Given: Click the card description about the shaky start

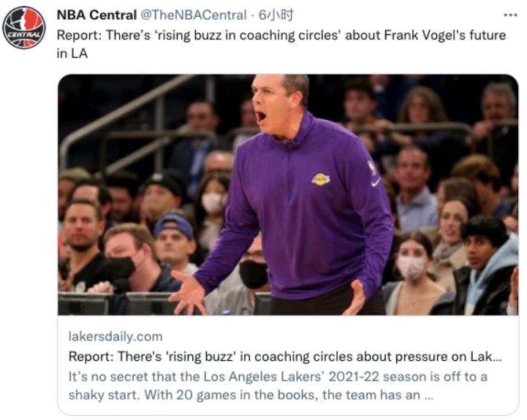Looking at the screenshot, I should pos(278,386).
